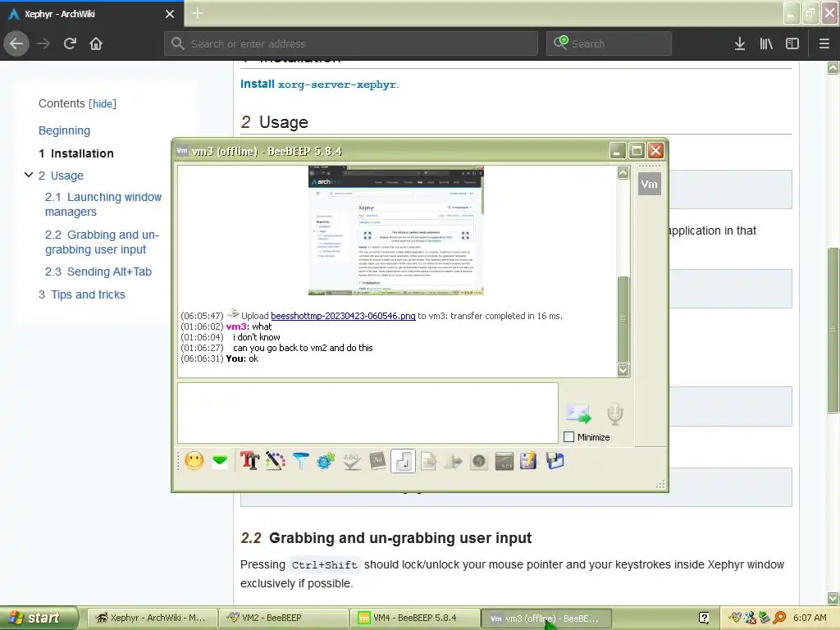Click the green envelope icon in chat toolbar
Viewport: 840px width, 630px height.
220,461
